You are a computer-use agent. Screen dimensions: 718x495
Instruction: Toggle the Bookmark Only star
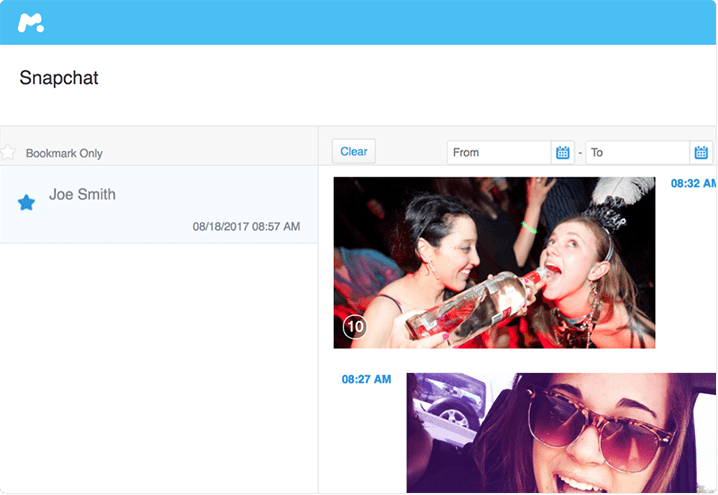(8, 152)
